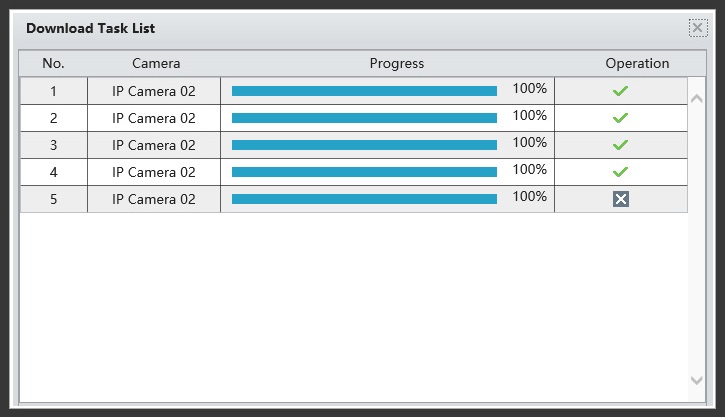Click the Operation column header
Screen dimensions: 725x417
tap(637, 63)
